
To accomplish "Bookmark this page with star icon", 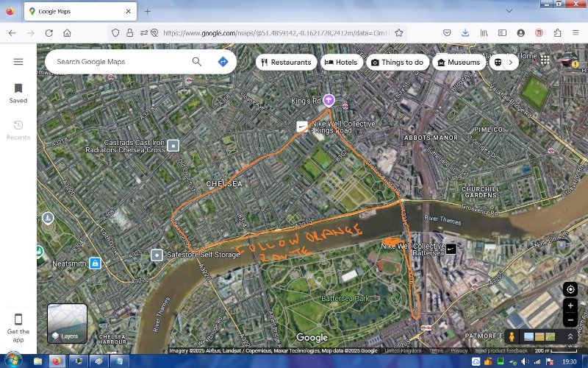I will pos(398,33).
